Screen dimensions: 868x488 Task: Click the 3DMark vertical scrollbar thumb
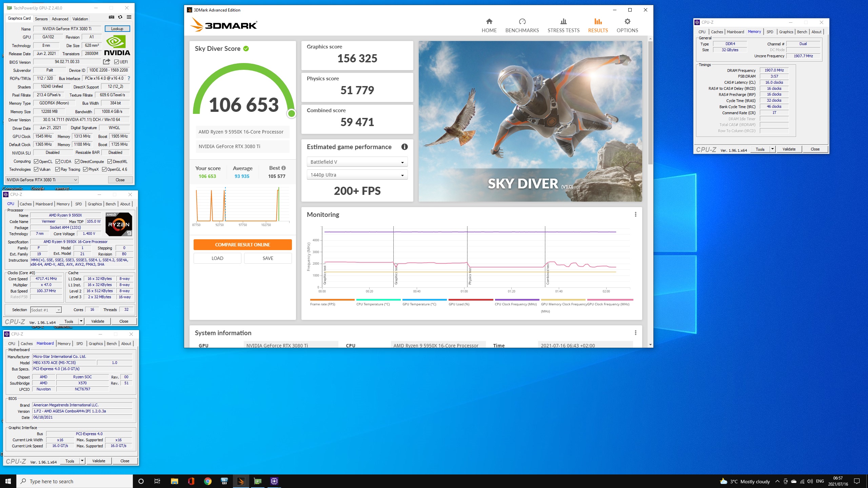[650, 103]
